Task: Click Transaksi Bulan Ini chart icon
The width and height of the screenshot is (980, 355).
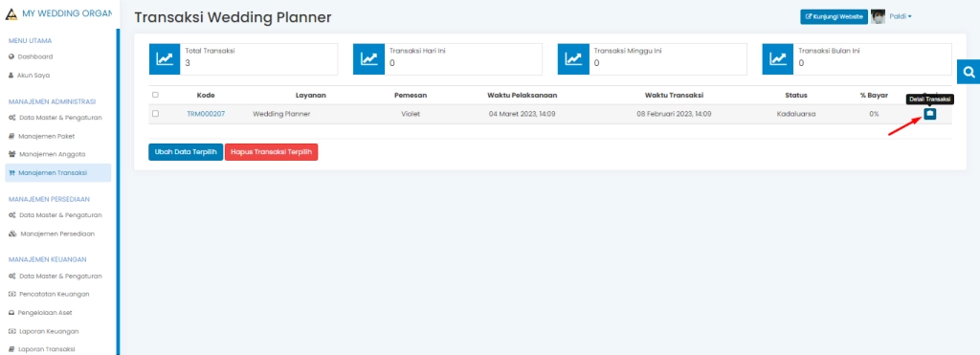Action: pyautogui.click(x=777, y=59)
